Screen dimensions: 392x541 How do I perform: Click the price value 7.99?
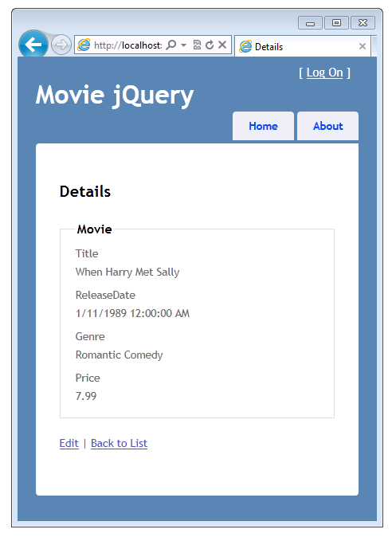pyautogui.click(x=86, y=396)
